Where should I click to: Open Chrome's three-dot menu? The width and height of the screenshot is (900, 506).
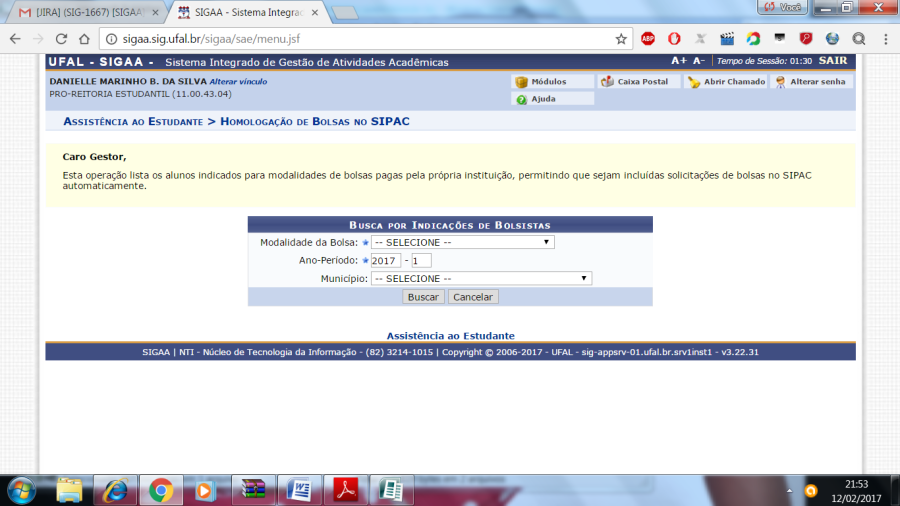click(884, 39)
